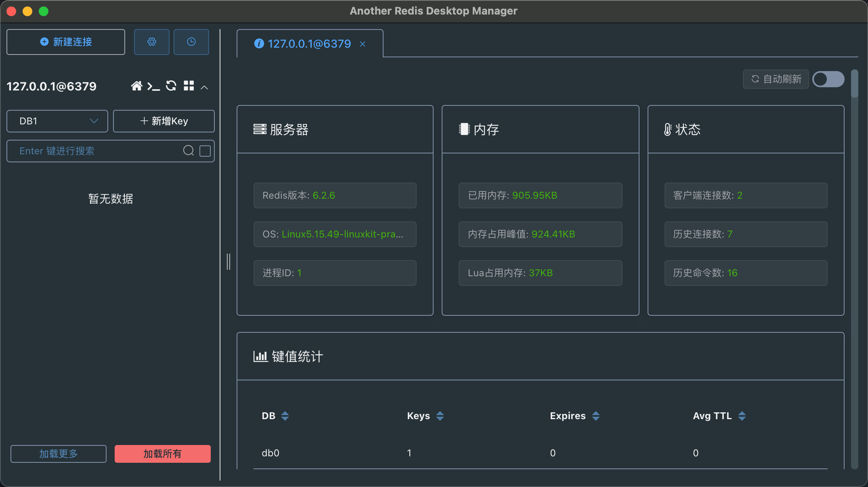Click the OS: Linux5.15.49-linuxkit field
Screen dimensions: 868x487
coord(335,234)
